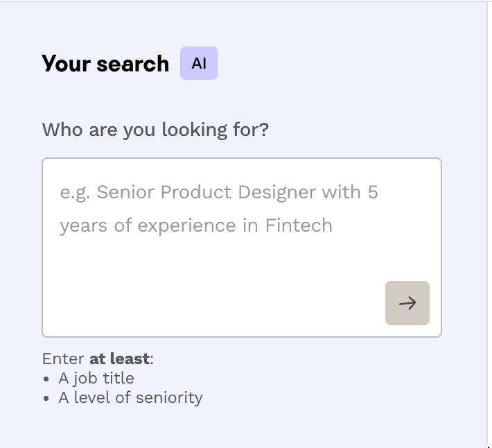Viewport: 492px width, 448px height.
Task: Click the word 'Enter' in the hint
Action: point(63,359)
